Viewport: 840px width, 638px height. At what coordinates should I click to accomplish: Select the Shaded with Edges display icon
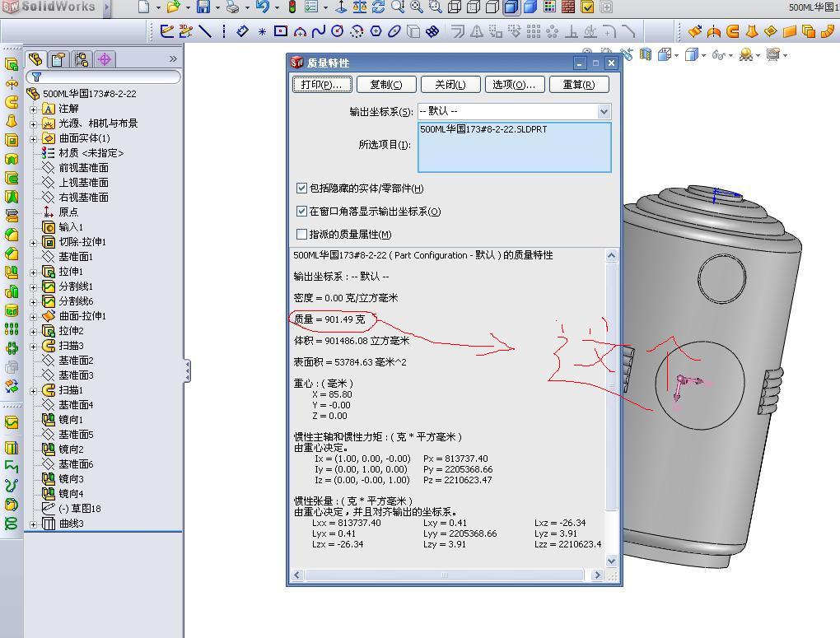click(x=511, y=7)
